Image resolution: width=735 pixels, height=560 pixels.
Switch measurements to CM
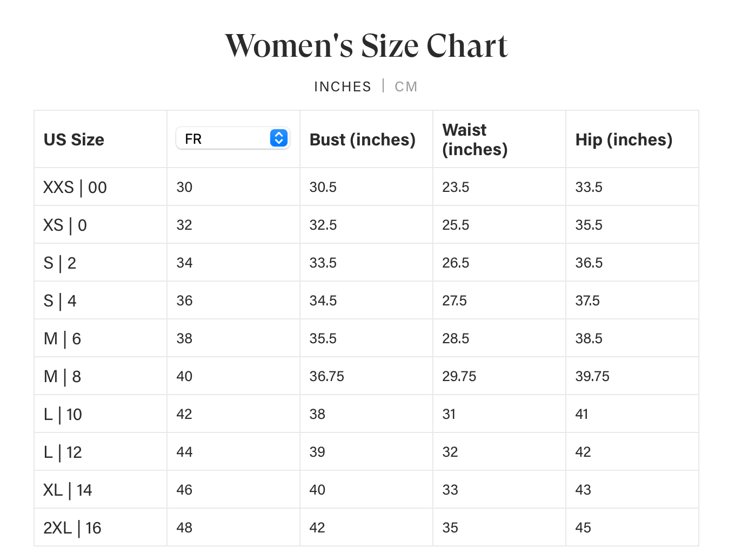[406, 86]
